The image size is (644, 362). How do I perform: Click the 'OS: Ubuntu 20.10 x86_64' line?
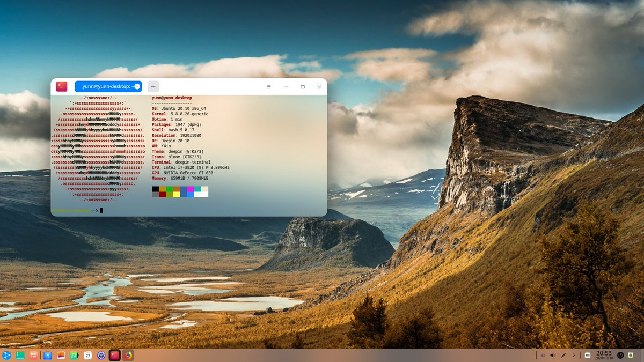(x=179, y=108)
